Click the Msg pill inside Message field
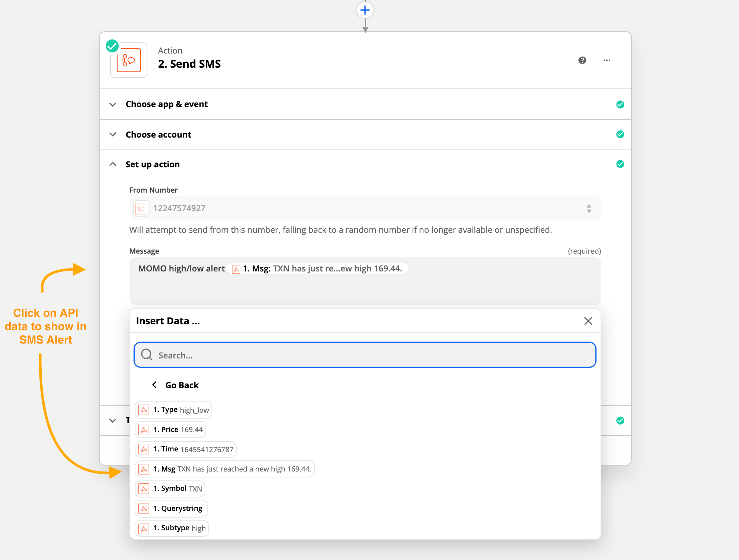Viewport: 739px width, 560px height. 318,268
